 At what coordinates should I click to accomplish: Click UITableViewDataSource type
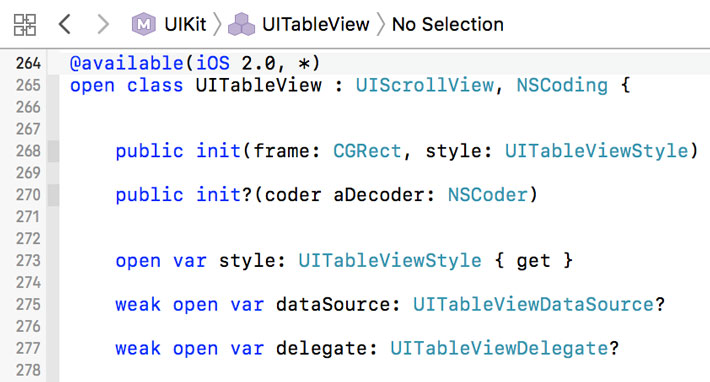(x=533, y=305)
